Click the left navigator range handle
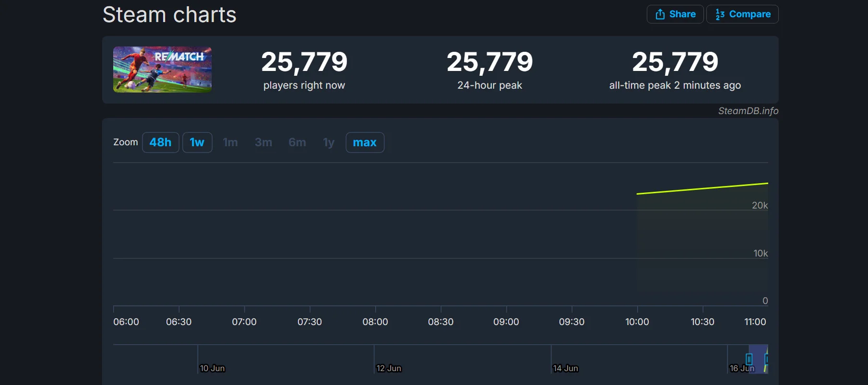 749,359
